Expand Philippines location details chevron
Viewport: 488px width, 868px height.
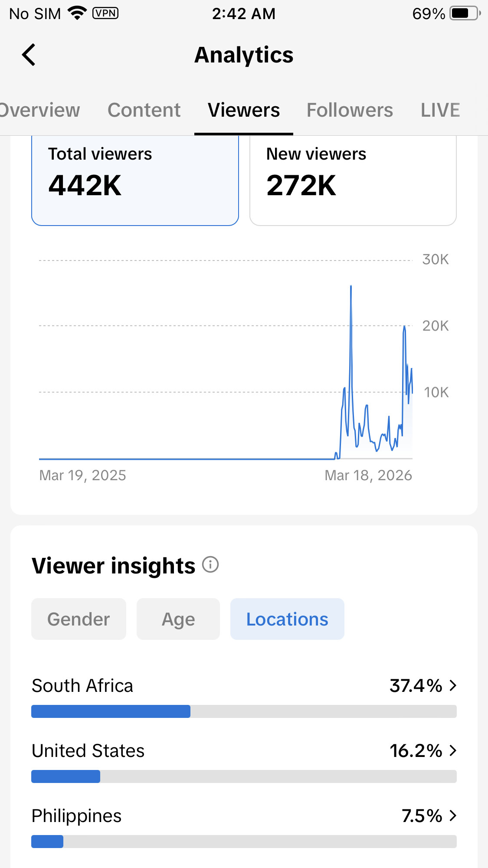coord(453,816)
